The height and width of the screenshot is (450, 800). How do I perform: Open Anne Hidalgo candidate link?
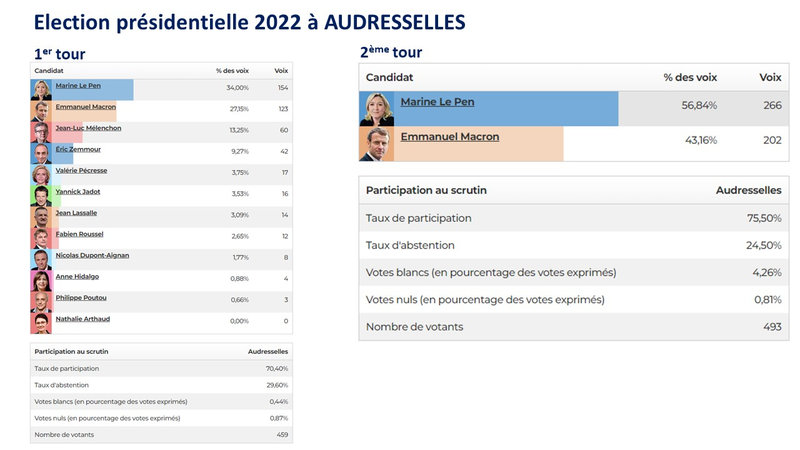(77, 277)
